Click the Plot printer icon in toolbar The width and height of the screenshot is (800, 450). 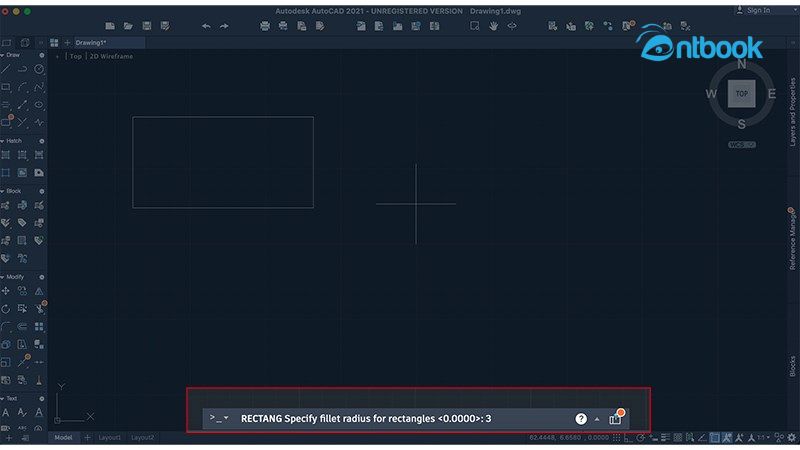tap(264, 26)
